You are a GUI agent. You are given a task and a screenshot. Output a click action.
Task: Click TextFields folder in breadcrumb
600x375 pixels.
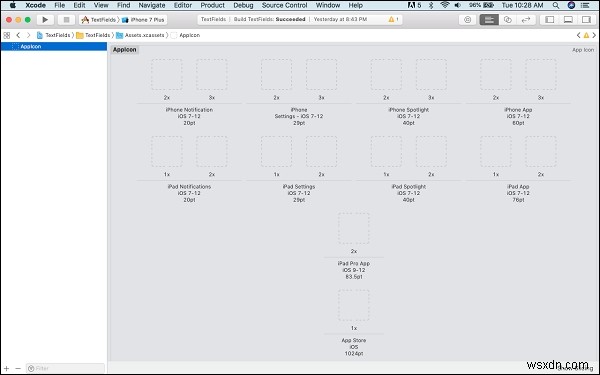click(x=93, y=35)
